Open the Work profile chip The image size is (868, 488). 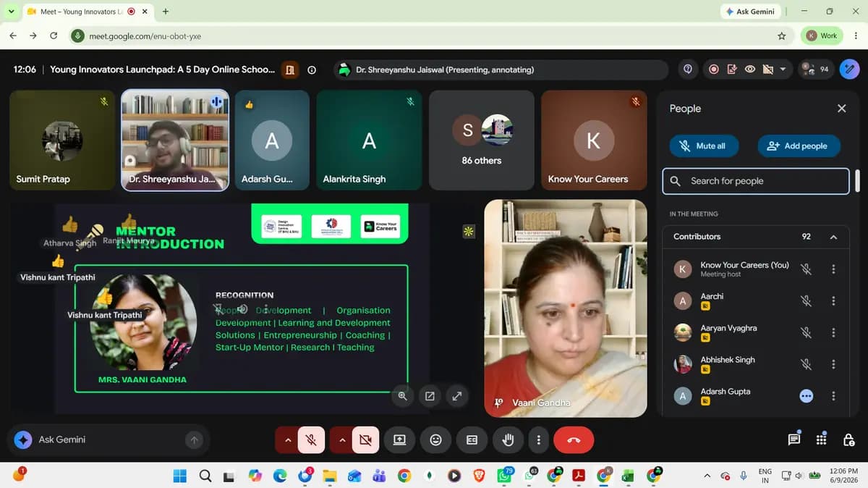coord(822,35)
